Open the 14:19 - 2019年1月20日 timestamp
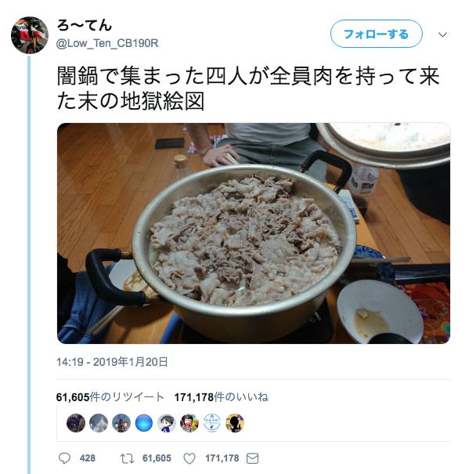Screen dimensions: 476x474 click(112, 362)
